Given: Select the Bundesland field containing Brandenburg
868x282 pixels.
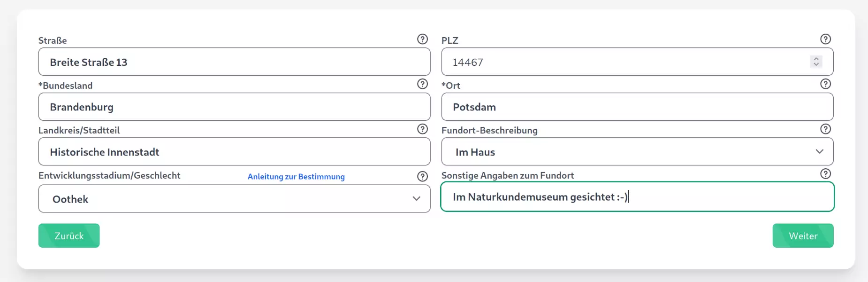Looking at the screenshot, I should (234, 107).
